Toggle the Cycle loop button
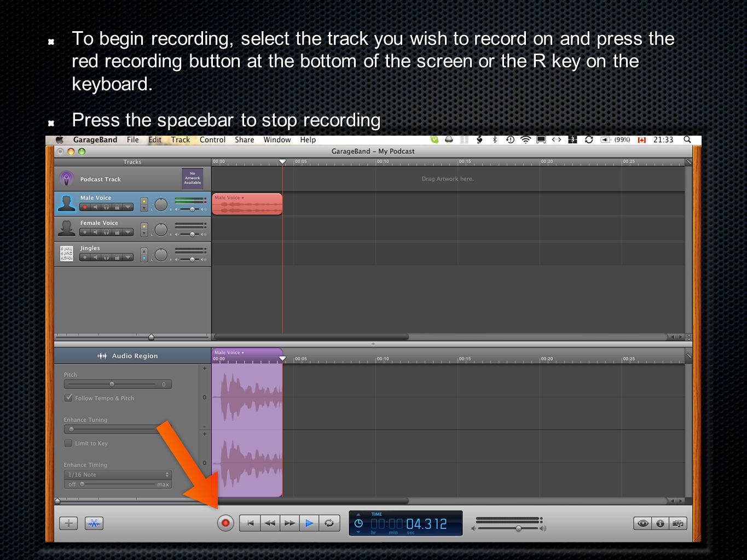Screen dimensions: 747x560 [x=329, y=523]
